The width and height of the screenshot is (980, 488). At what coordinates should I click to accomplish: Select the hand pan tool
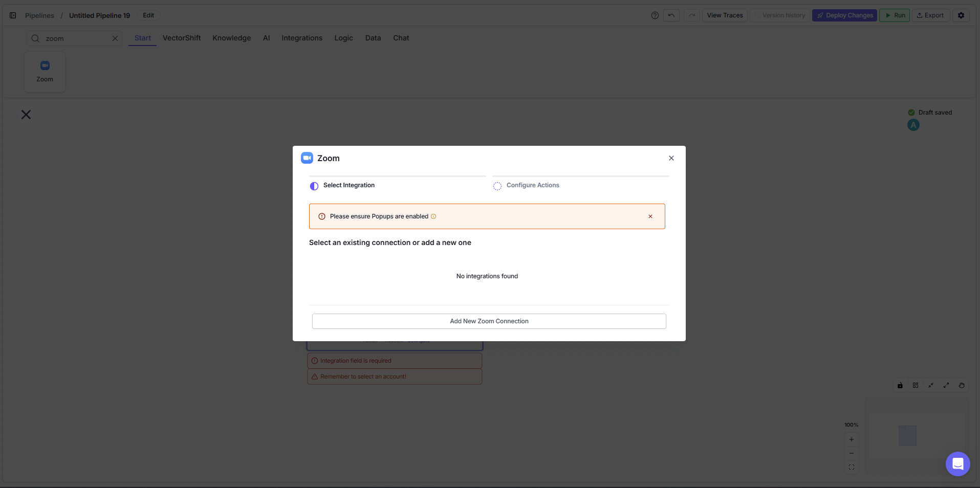click(x=962, y=385)
